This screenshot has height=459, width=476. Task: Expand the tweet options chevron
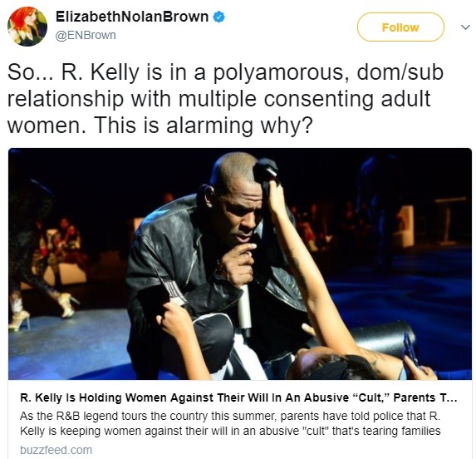[x=465, y=27]
